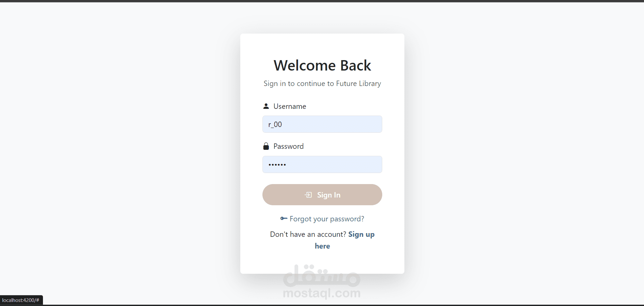
Task: Click the Arabic mostaql logo watermark
Action: 322,275
